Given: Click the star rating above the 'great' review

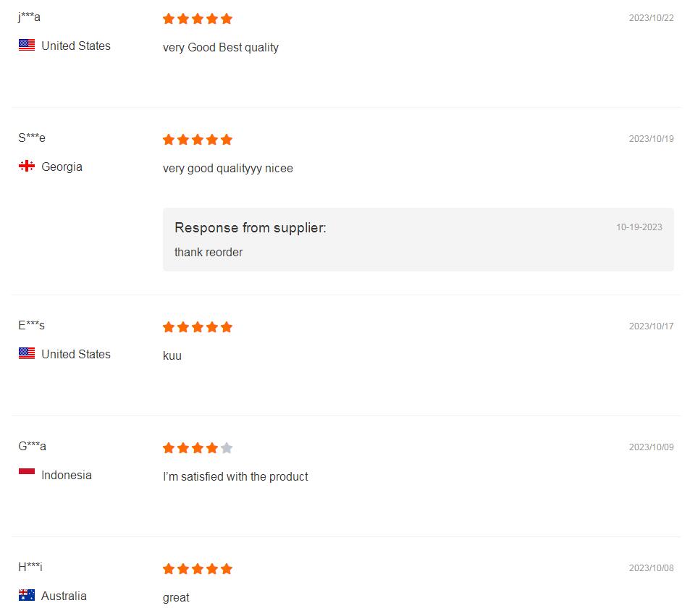Looking at the screenshot, I should point(198,569).
